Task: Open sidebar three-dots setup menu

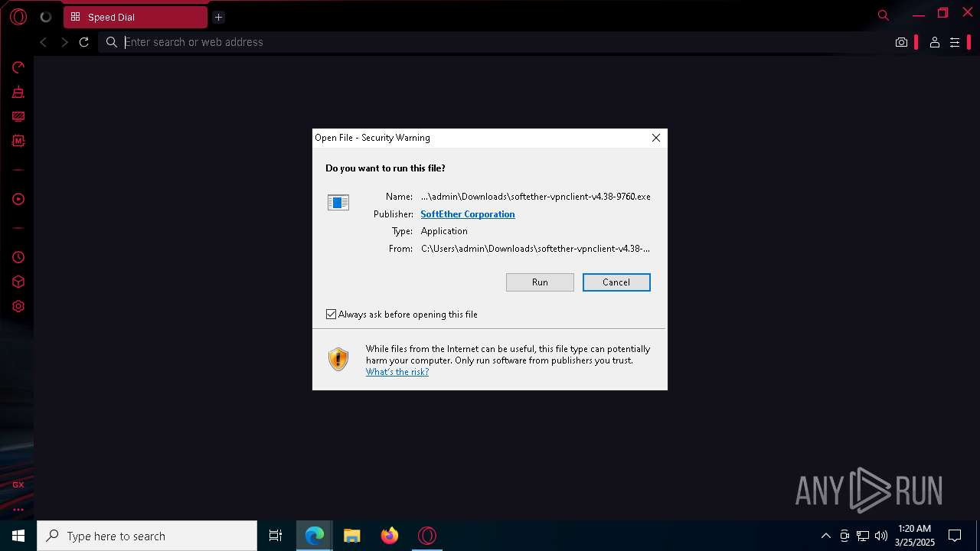Action: point(18,509)
